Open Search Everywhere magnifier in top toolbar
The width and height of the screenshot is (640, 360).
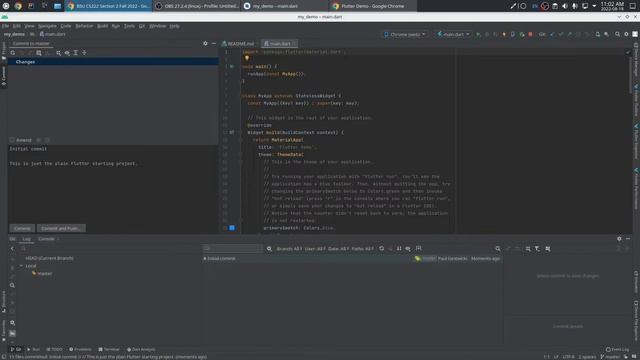[618, 34]
